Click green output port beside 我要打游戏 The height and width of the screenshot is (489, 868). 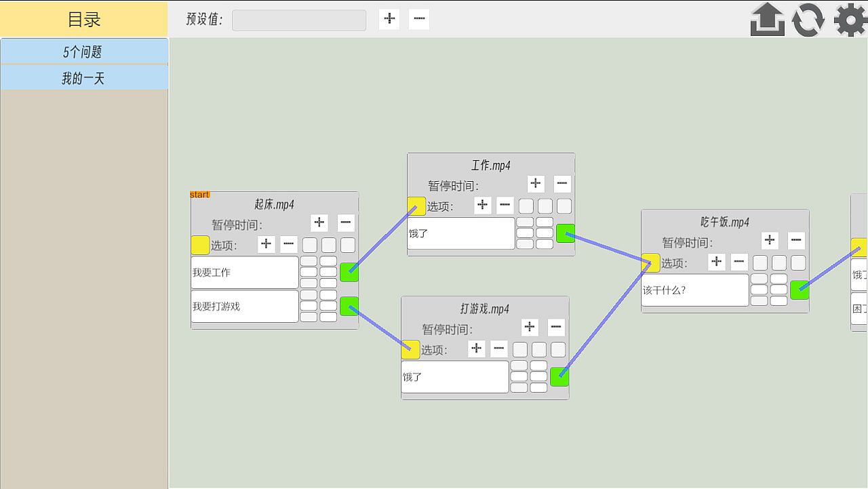click(349, 306)
